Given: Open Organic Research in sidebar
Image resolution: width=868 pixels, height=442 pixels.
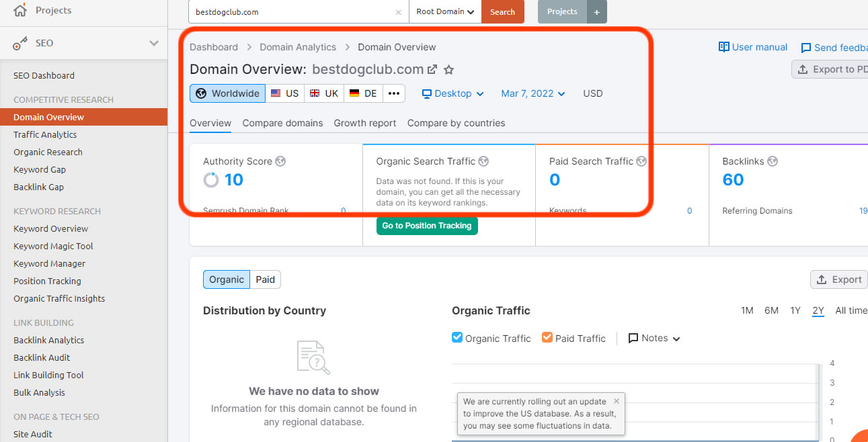Looking at the screenshot, I should (x=48, y=152).
